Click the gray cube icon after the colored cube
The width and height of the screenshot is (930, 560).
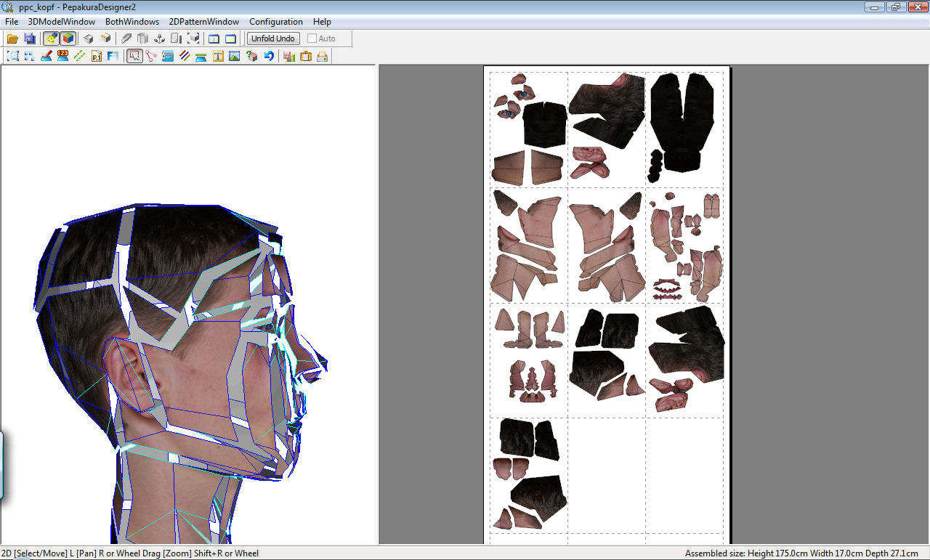tap(88, 38)
